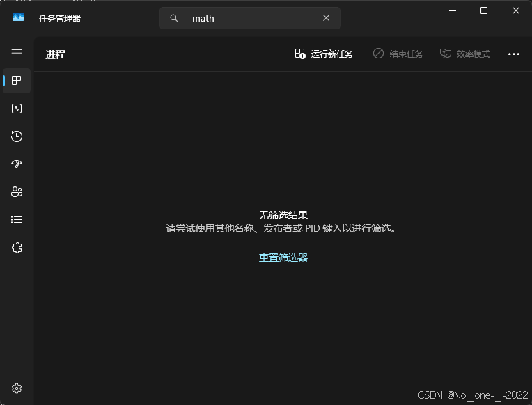Click the 进程 page heading

point(55,54)
